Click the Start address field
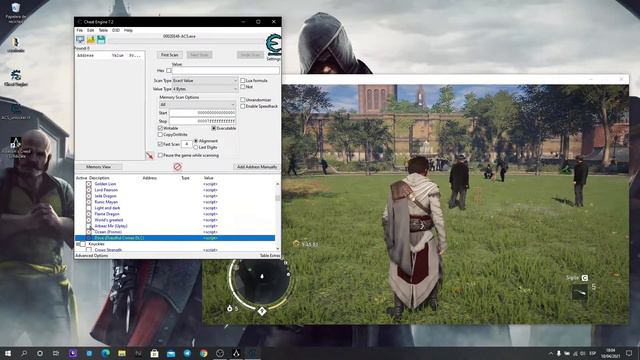 (203, 113)
